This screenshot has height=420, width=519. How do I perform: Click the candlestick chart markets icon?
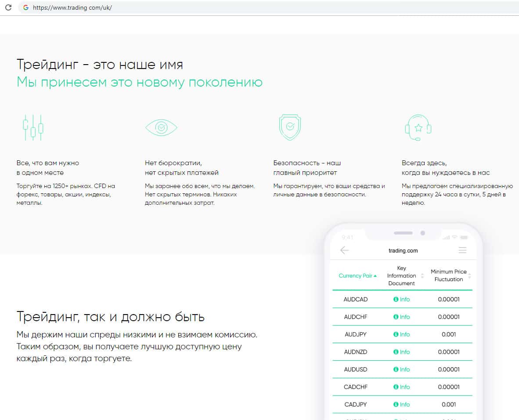click(33, 127)
